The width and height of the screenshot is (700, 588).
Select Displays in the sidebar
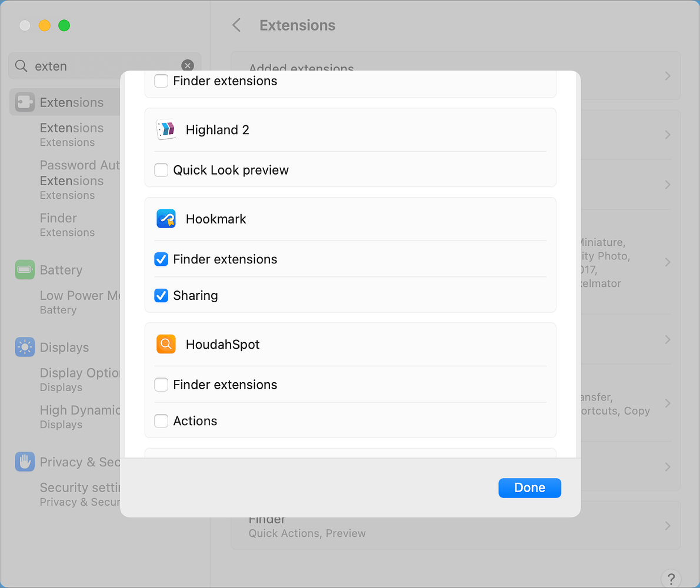(64, 347)
